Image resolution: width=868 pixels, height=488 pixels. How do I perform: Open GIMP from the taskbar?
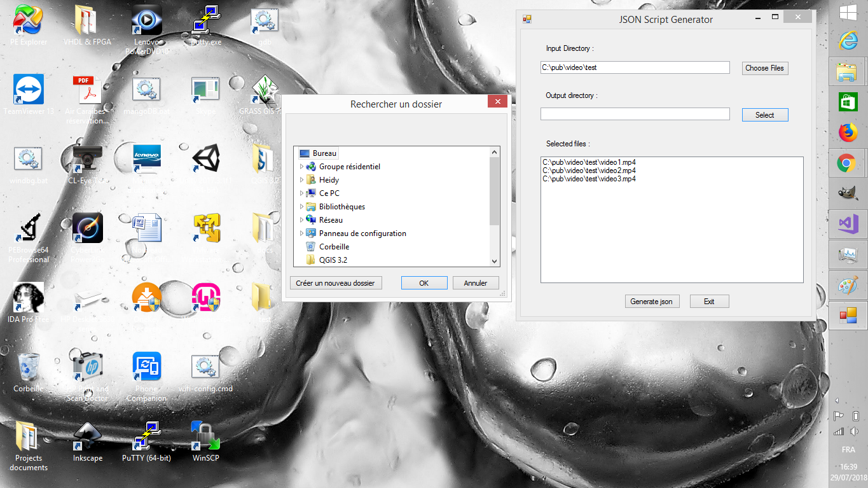[848, 193]
